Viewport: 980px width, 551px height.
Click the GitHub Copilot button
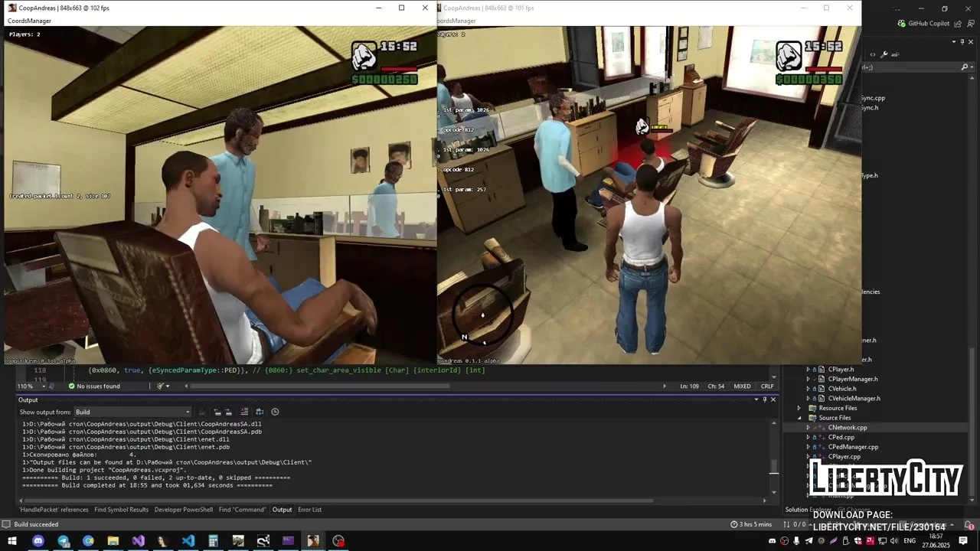923,24
